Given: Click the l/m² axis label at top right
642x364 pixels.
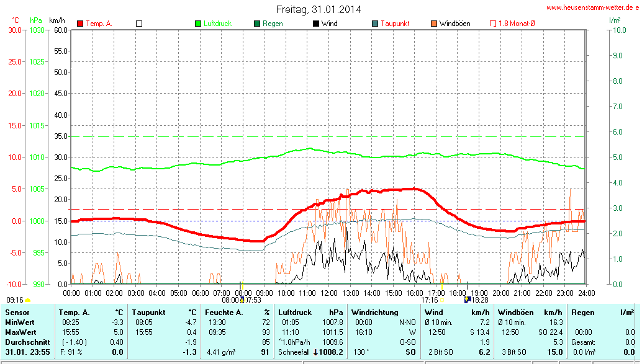Looking at the screenshot, I should pyautogui.click(x=615, y=20).
